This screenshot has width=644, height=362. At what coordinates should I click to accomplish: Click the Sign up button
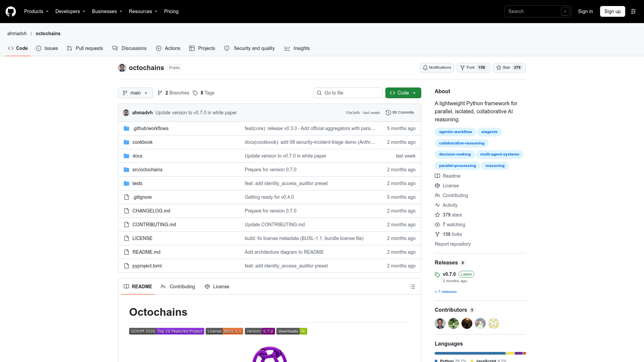(x=612, y=11)
